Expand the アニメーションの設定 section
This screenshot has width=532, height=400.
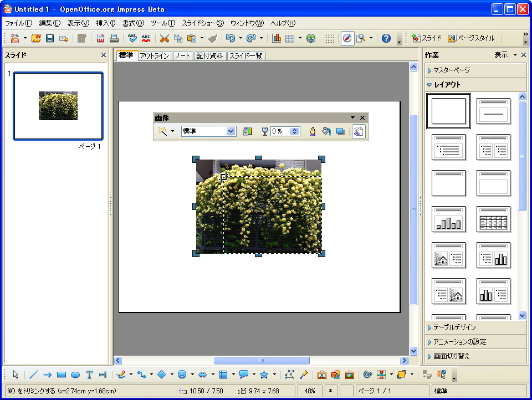pos(475,342)
